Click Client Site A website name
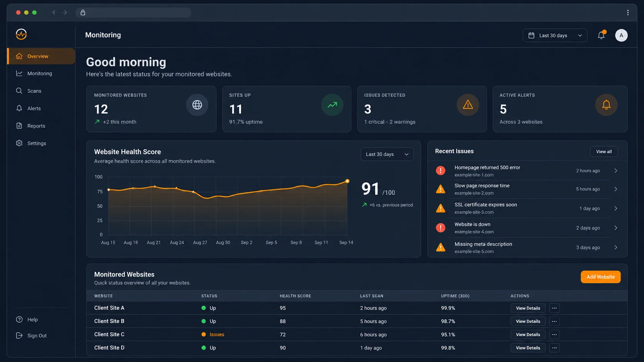644x362 pixels. [109, 308]
